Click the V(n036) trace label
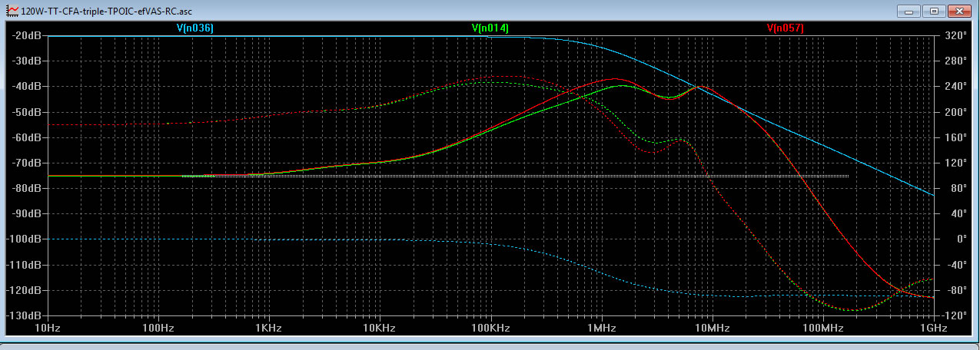This screenshot has width=980, height=350. click(194, 28)
